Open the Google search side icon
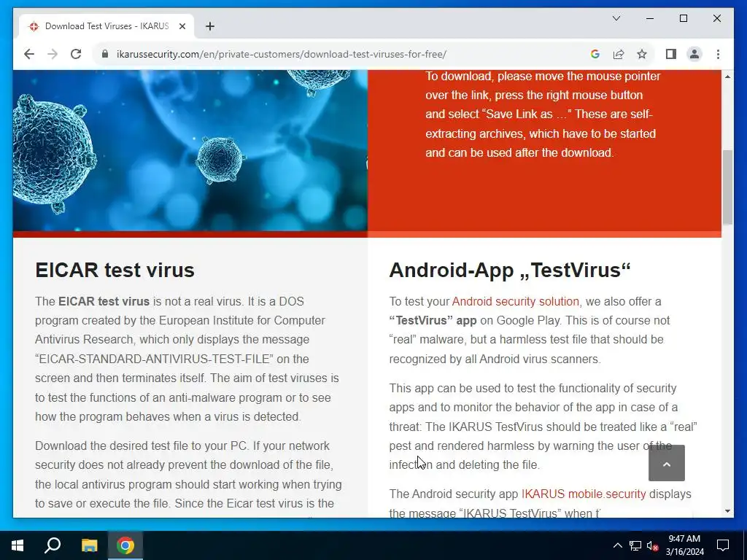The image size is (747, 560). (x=595, y=54)
